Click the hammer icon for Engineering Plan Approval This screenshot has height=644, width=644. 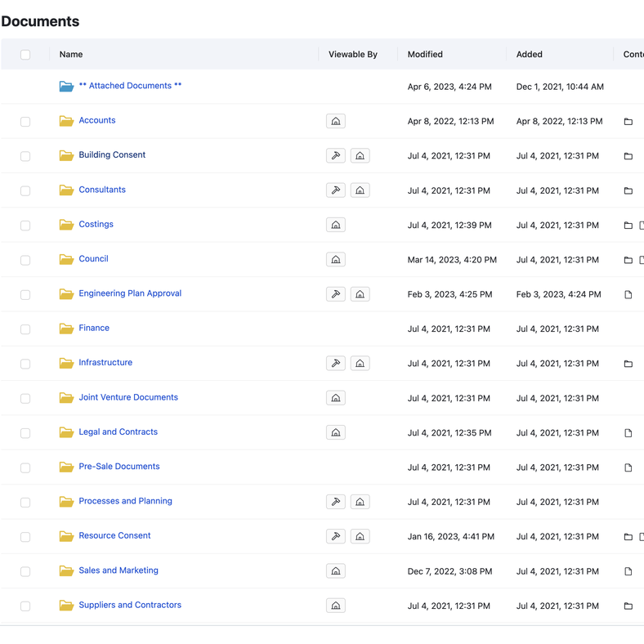click(x=335, y=294)
